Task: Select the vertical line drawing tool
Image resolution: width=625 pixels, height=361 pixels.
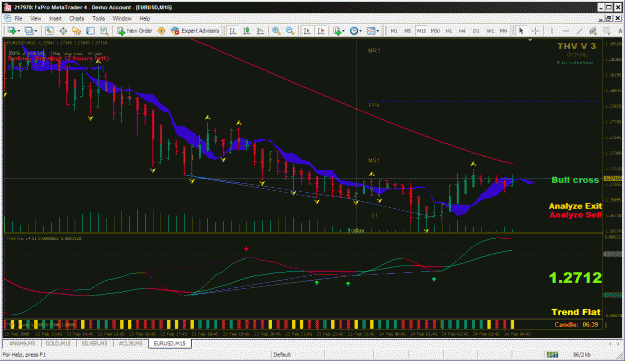Action: (552, 31)
